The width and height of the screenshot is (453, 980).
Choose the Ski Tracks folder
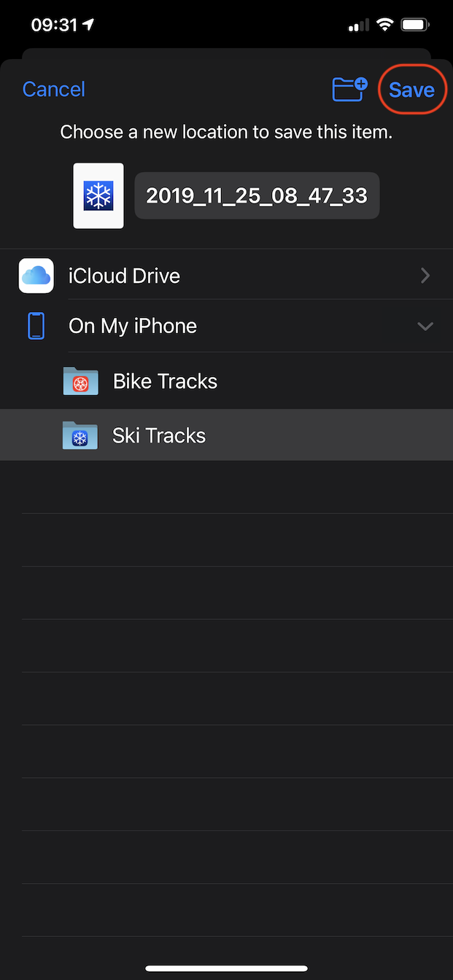[x=226, y=435]
